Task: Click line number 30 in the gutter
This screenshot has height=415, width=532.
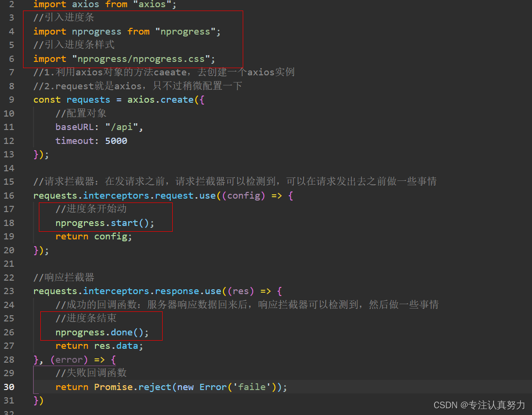Action: click(x=9, y=387)
